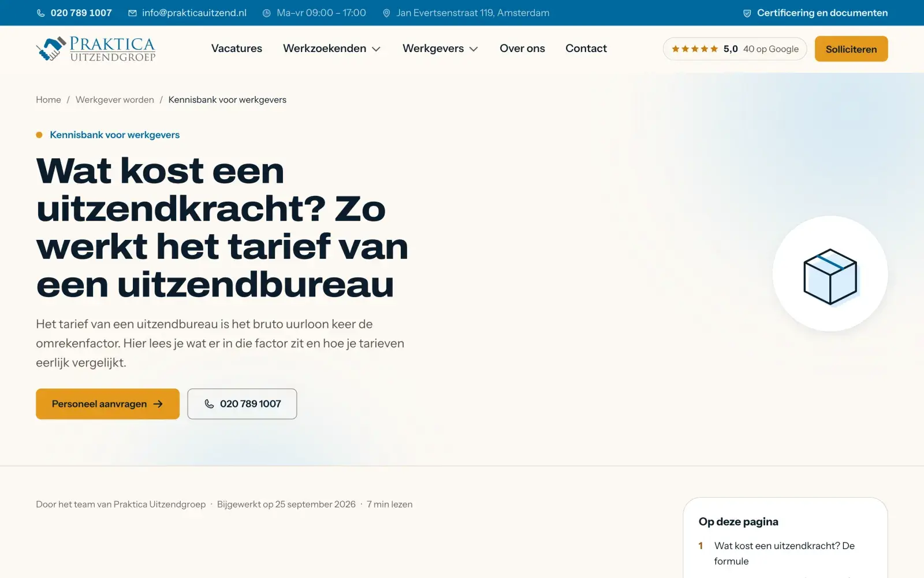The height and width of the screenshot is (578, 924).
Task: Open the 40 op Google reviews badge
Action: [735, 49]
